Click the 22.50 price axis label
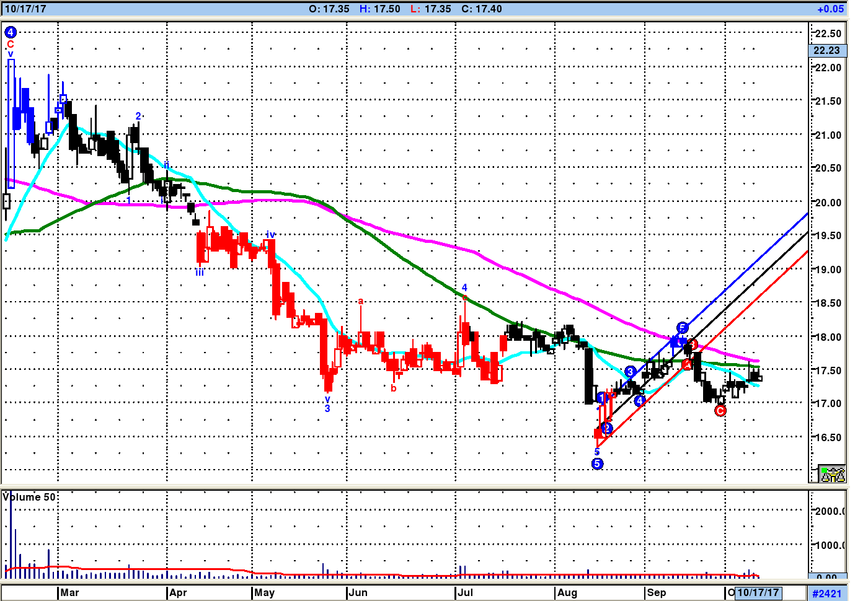The image size is (868, 601). (x=828, y=33)
